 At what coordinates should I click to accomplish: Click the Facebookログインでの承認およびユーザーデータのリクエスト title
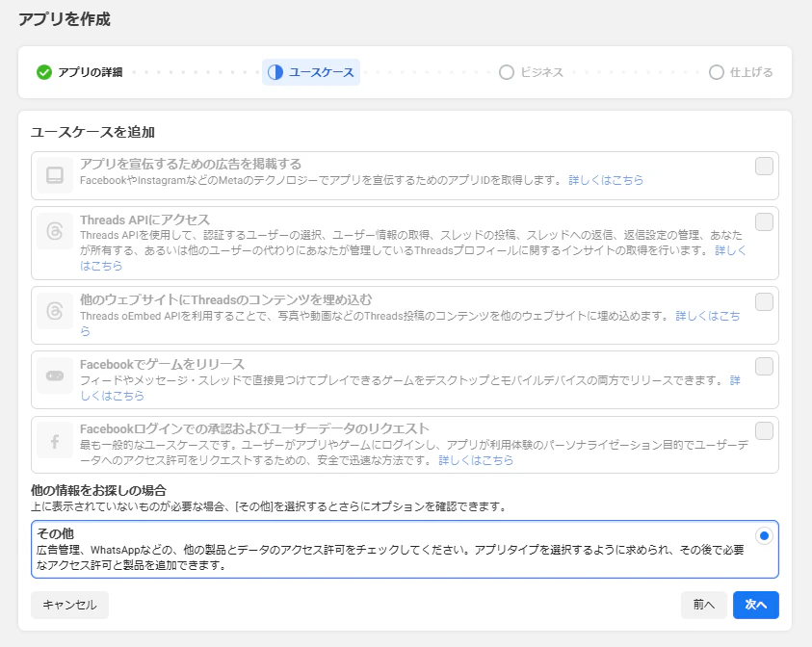(254, 429)
